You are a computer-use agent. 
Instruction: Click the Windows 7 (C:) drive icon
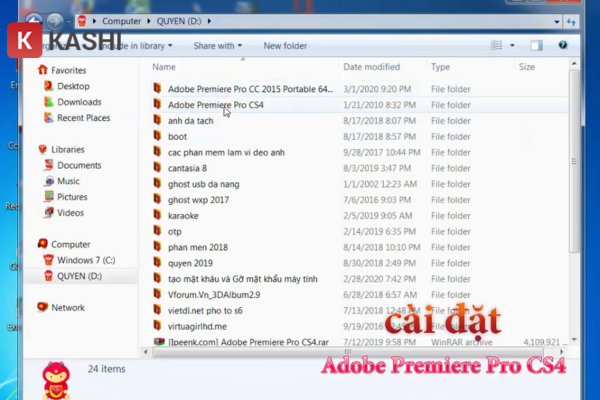point(48,260)
